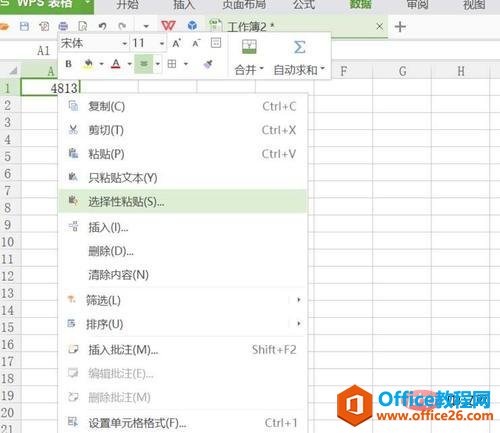
Task: Choose 插入批注(M)... from the context menu
Action: (x=182, y=350)
